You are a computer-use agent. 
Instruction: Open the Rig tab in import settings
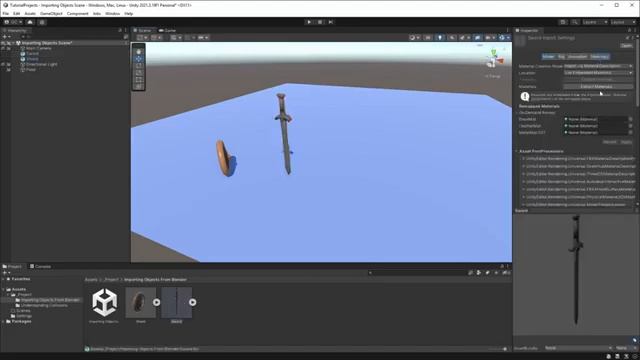[x=561, y=57]
